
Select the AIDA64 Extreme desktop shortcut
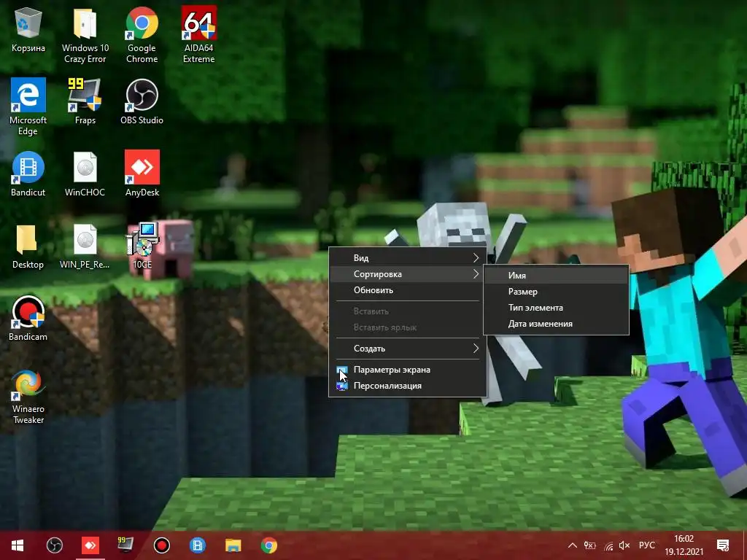click(x=198, y=34)
